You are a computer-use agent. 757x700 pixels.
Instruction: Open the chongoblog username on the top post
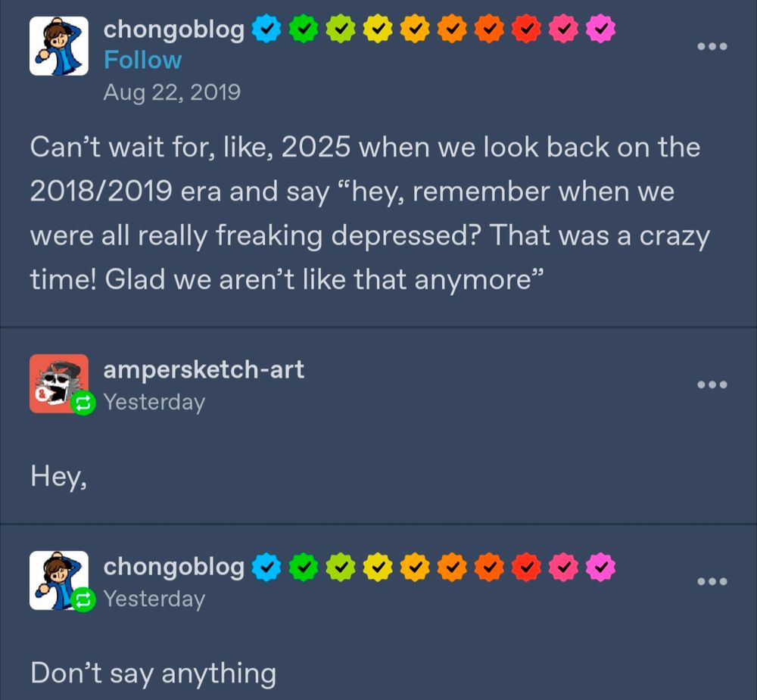(174, 30)
